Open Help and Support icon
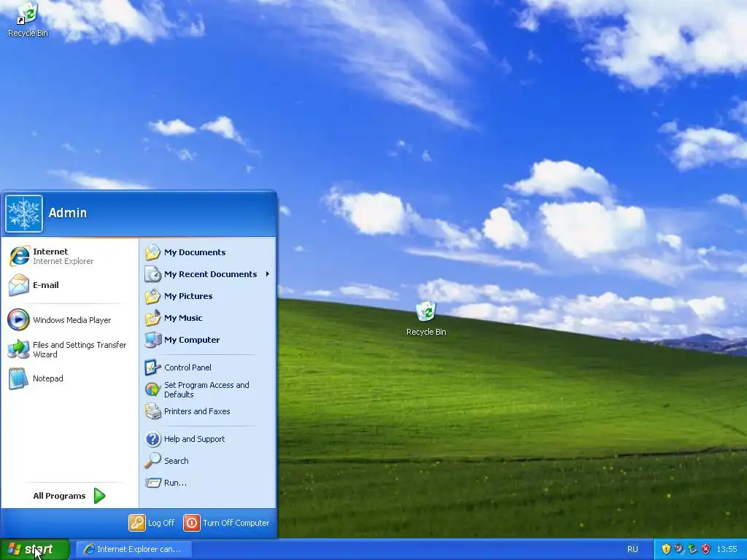747x560 pixels. pos(152,438)
